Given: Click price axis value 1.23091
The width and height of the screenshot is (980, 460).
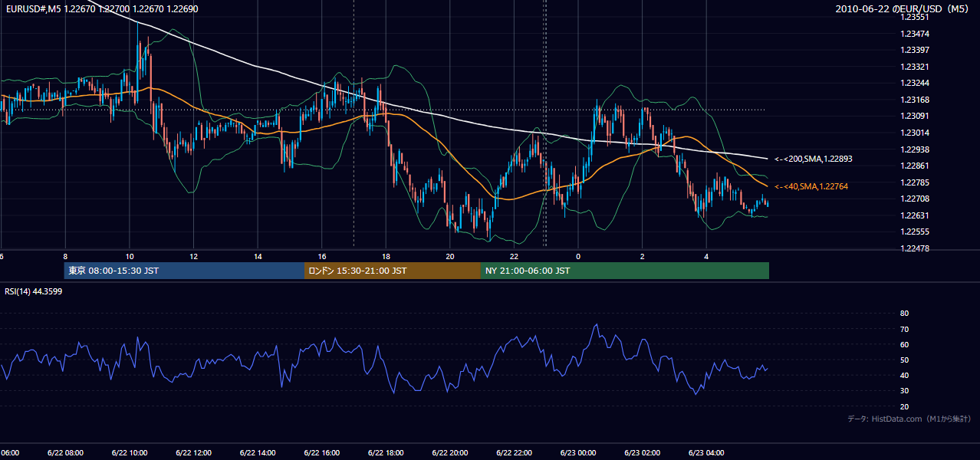Looking at the screenshot, I should (914, 117).
